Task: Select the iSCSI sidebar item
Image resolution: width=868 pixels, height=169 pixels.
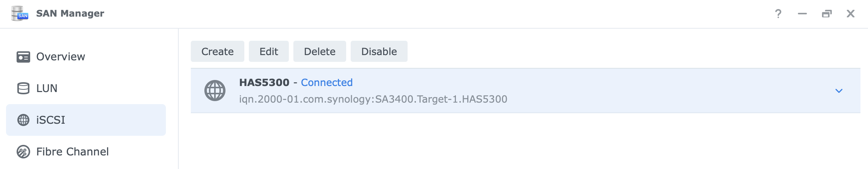Action: point(86,120)
